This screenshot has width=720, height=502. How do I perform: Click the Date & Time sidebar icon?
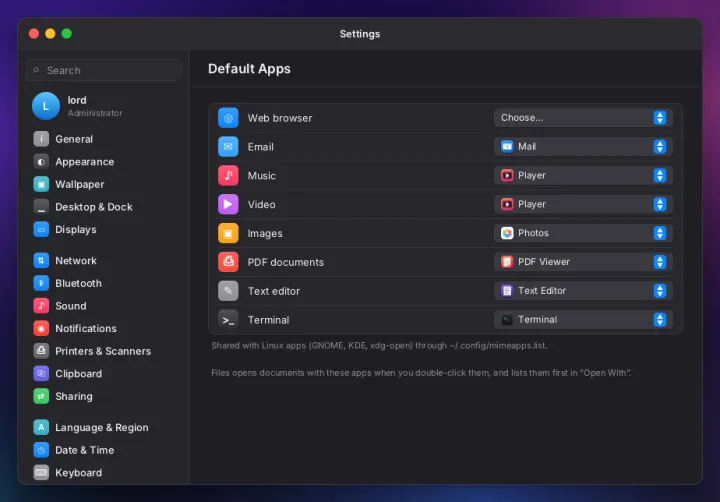point(41,450)
